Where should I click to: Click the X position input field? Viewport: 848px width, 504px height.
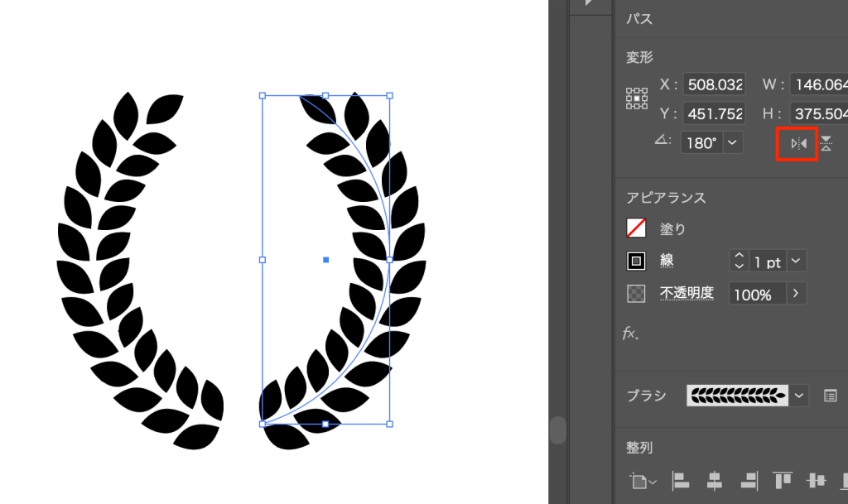click(x=712, y=84)
